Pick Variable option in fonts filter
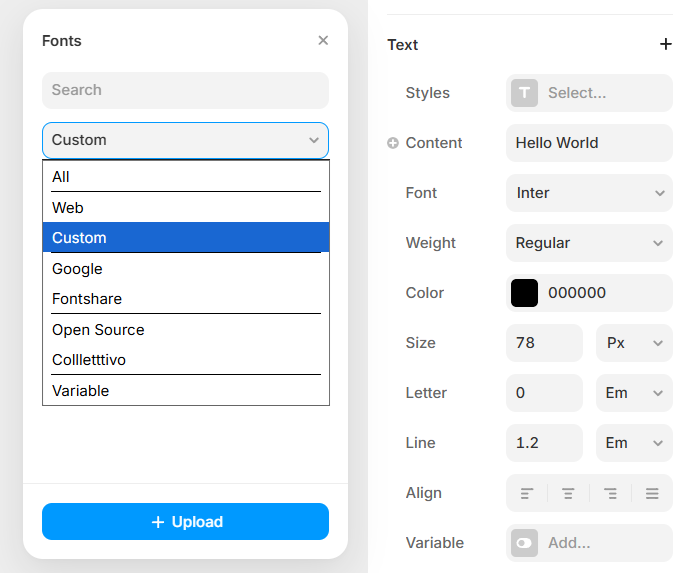This screenshot has height=573, width=692. (x=81, y=391)
